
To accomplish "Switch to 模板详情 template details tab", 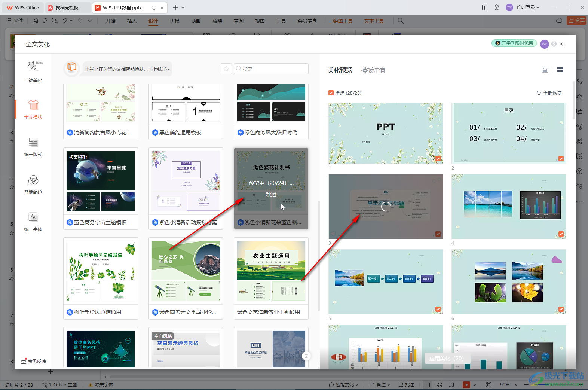I will pos(373,70).
